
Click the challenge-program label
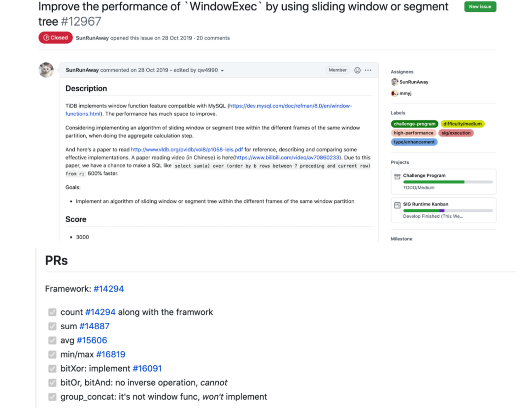click(414, 124)
